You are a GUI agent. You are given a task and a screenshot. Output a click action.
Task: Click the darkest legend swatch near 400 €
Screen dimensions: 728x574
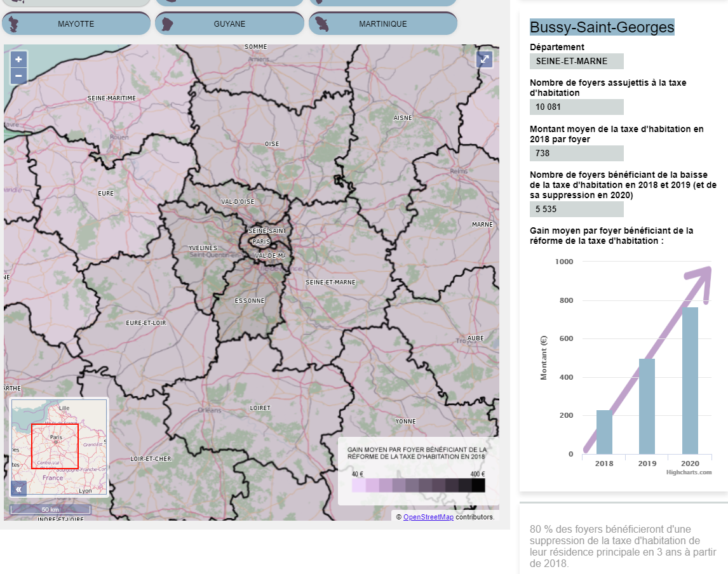(478, 486)
